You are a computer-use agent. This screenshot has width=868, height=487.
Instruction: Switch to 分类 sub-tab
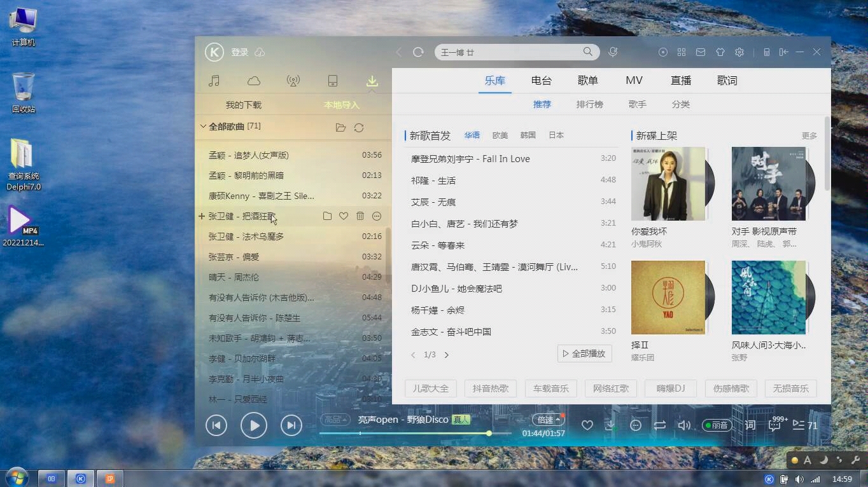coord(681,104)
